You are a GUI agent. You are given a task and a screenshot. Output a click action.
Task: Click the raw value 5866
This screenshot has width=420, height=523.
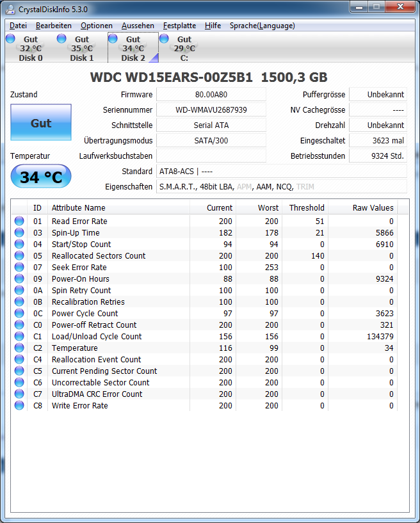[385, 232]
